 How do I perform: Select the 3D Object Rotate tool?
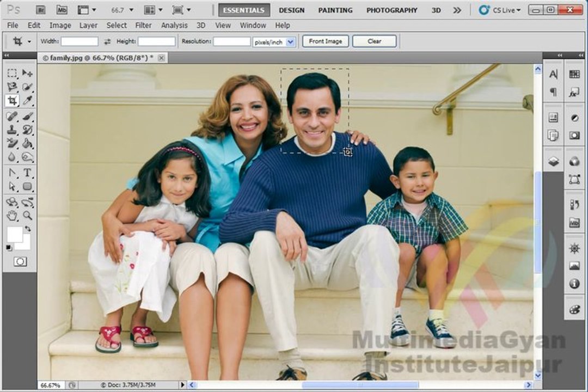click(12, 202)
